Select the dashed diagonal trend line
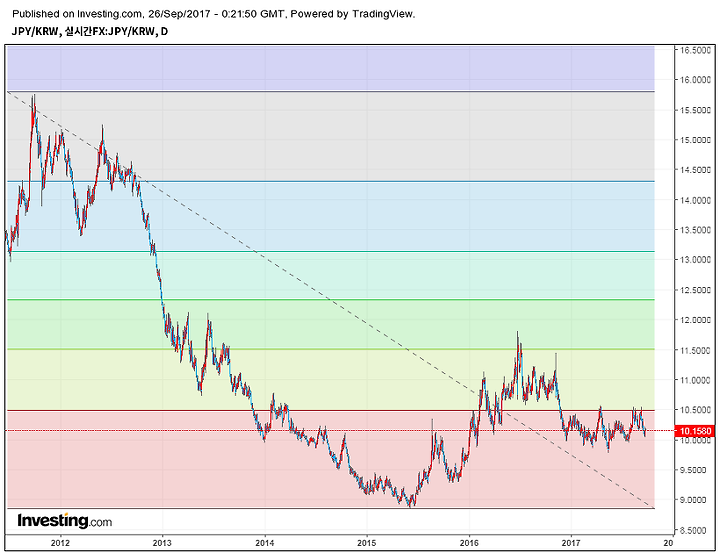The width and height of the screenshot is (720, 553). point(331,300)
